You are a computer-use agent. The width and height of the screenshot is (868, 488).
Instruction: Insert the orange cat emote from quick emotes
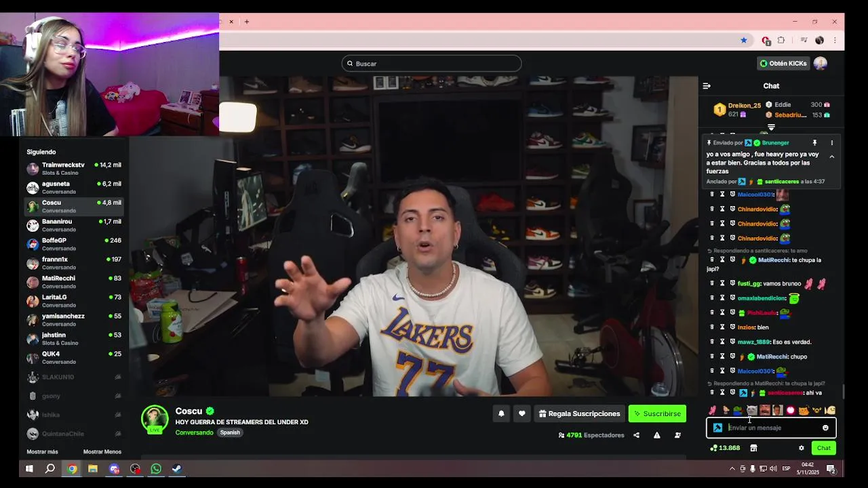[x=804, y=410]
